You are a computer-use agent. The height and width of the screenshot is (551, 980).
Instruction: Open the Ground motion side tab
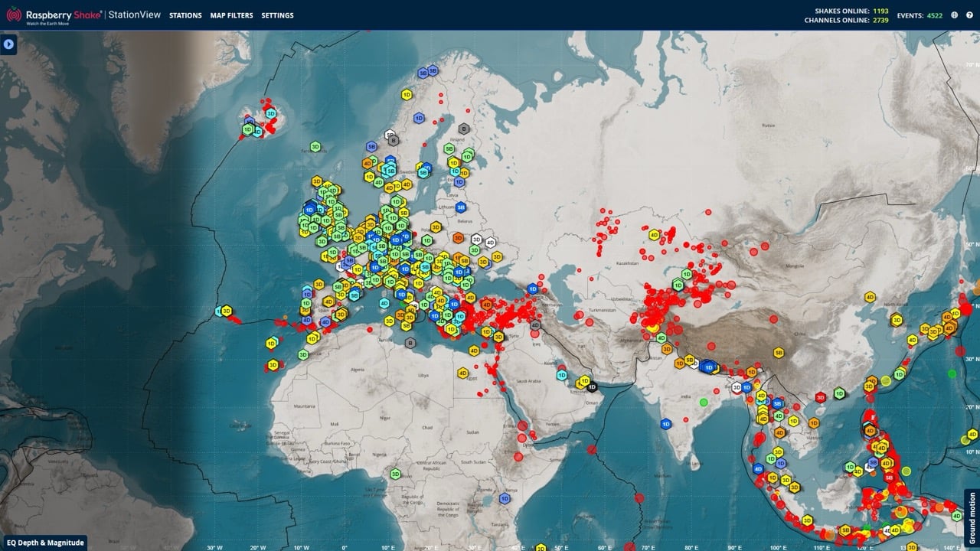pyautogui.click(x=972, y=517)
